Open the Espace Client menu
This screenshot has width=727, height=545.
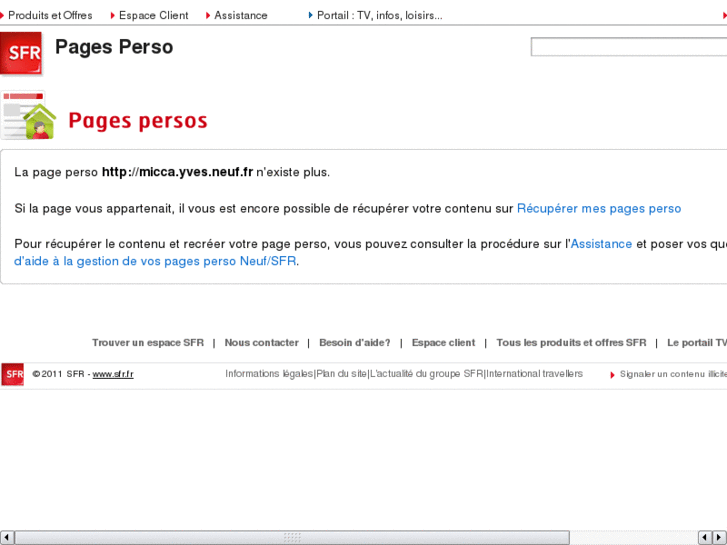click(153, 15)
